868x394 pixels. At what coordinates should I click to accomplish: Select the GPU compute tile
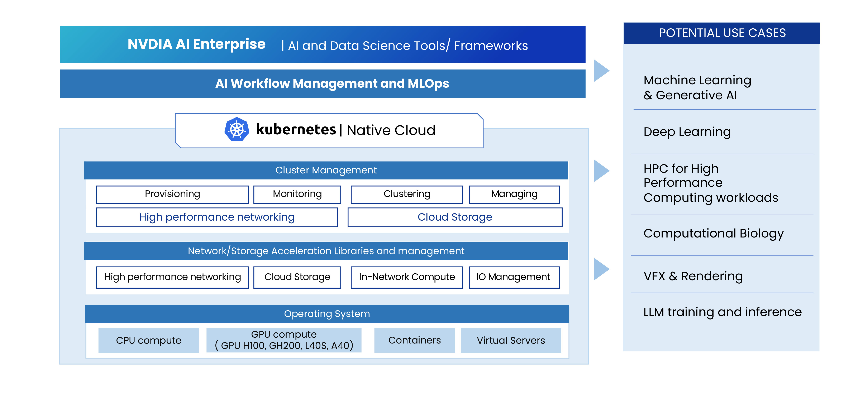[x=284, y=340]
